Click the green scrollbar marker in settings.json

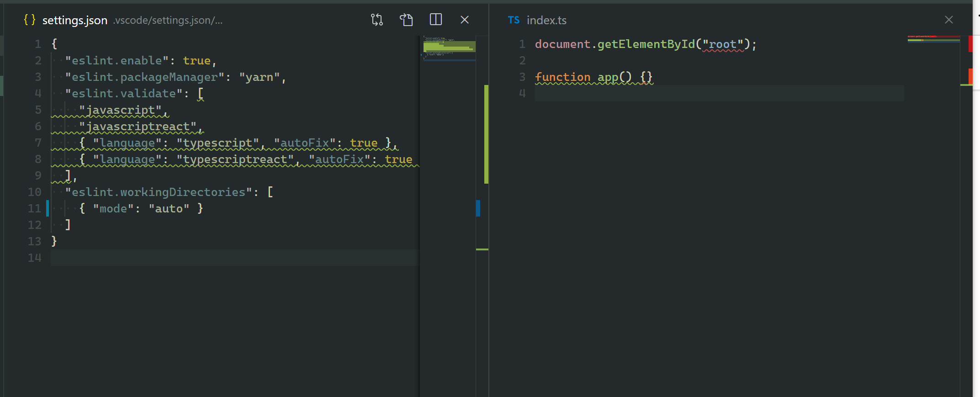pos(487,134)
